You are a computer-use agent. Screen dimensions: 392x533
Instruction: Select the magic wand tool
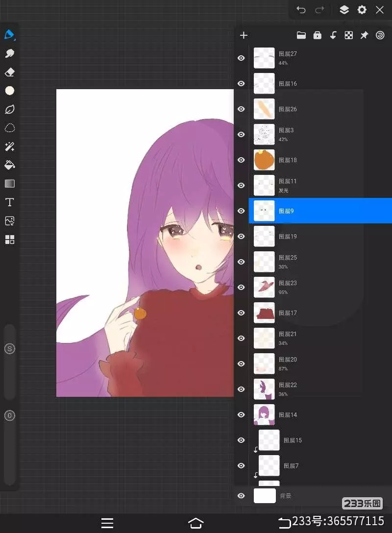[x=9, y=146]
